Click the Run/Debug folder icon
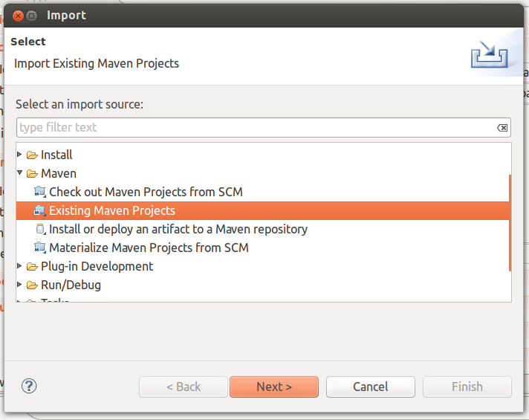The height and width of the screenshot is (420, 529). pos(32,285)
